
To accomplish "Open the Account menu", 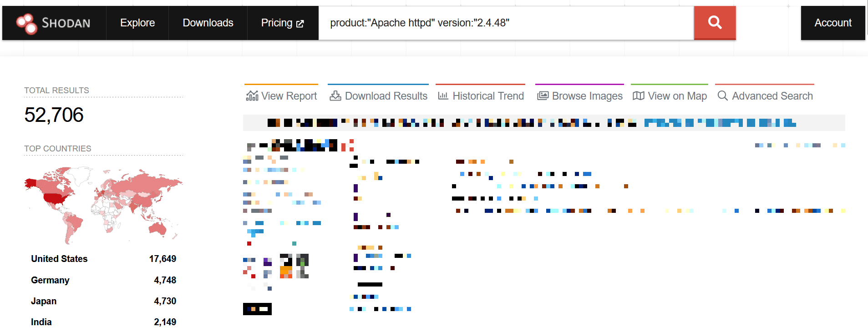I will [x=833, y=23].
